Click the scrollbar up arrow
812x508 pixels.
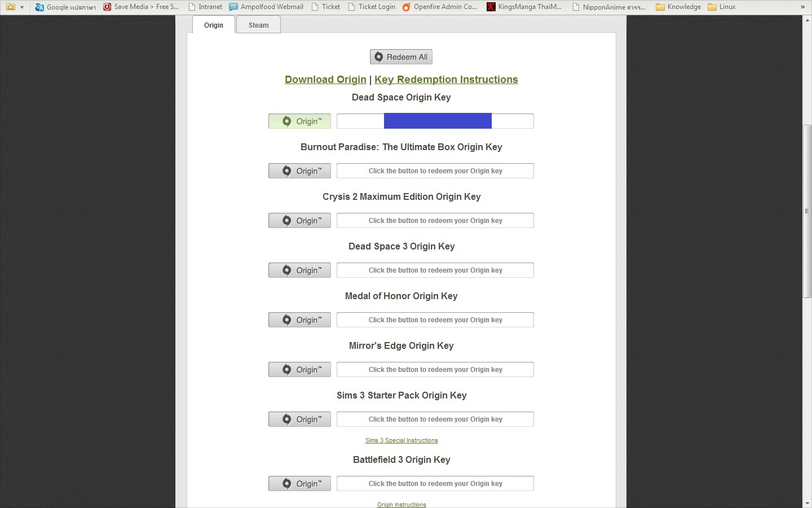[807, 20]
